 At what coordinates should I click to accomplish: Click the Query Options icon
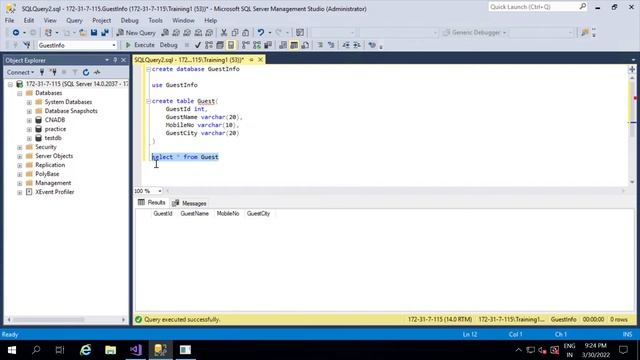tap(220, 45)
